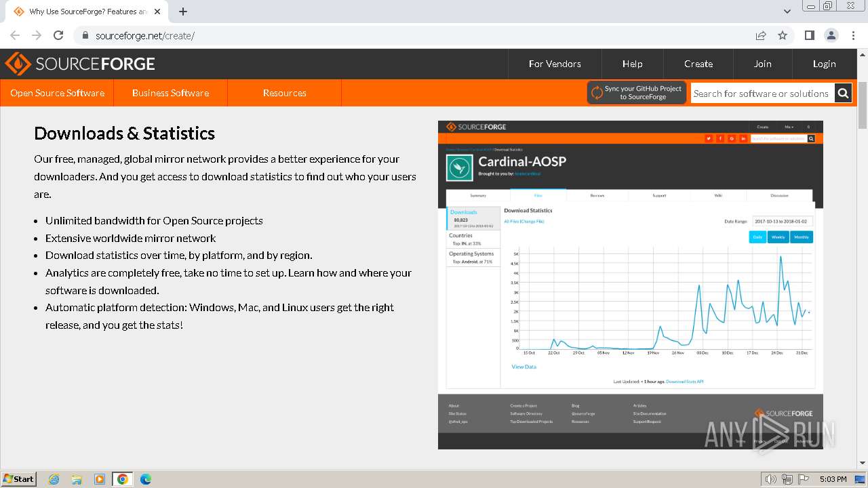
Task: Open the Business Software menu
Action: tap(170, 93)
